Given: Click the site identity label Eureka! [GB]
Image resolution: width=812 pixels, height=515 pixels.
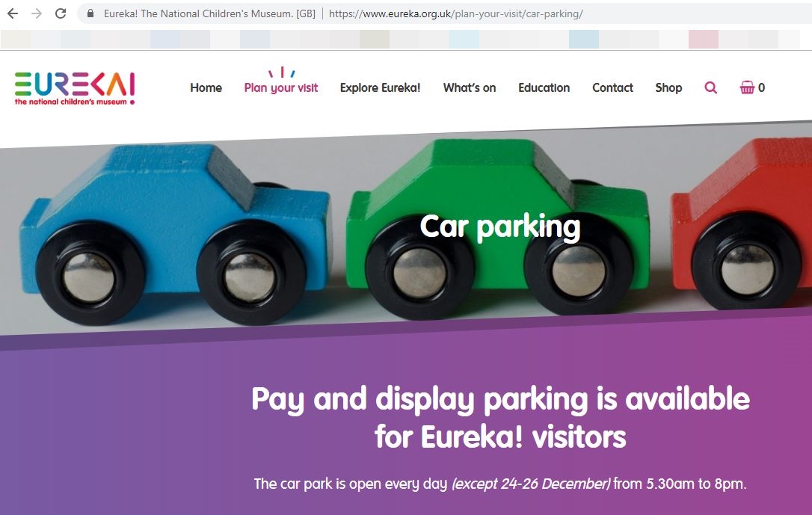Looking at the screenshot, I should pos(209,14).
